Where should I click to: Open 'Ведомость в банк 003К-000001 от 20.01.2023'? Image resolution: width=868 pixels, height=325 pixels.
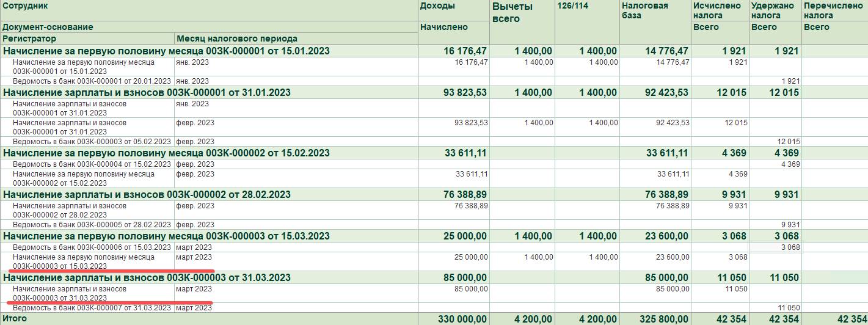click(92, 81)
